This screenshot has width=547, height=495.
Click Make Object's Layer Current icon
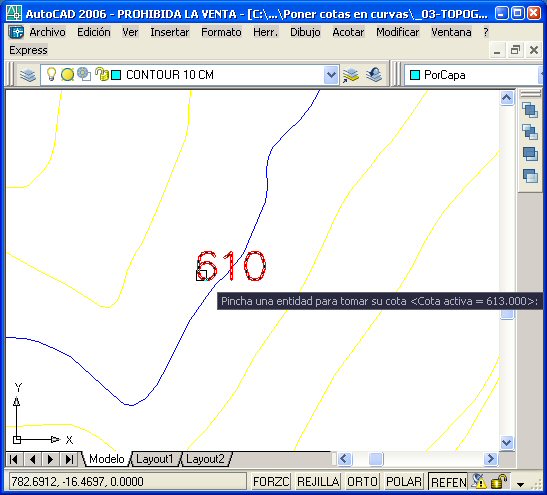(x=351, y=75)
